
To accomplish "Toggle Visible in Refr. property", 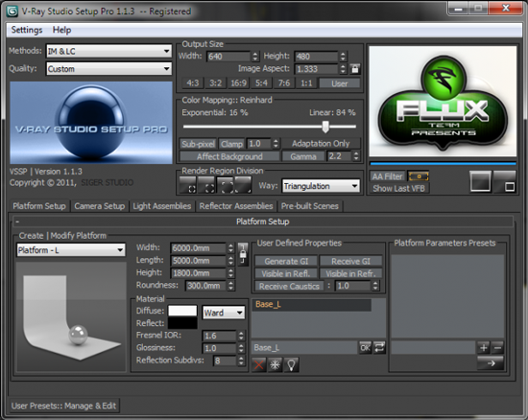I will pos(350,273).
